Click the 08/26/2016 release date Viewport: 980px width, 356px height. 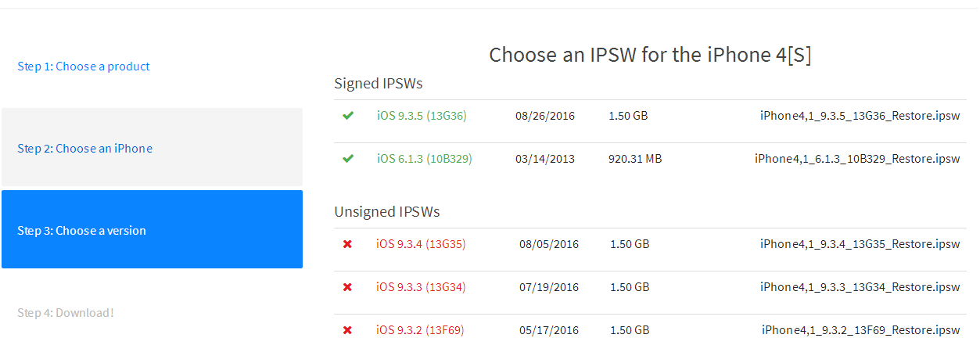[545, 116]
